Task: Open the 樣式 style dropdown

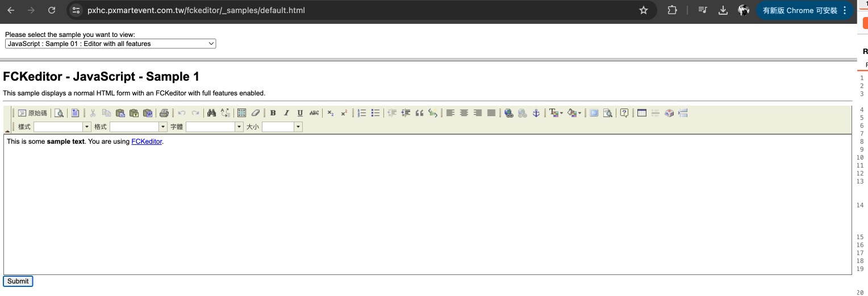Action: coord(62,127)
